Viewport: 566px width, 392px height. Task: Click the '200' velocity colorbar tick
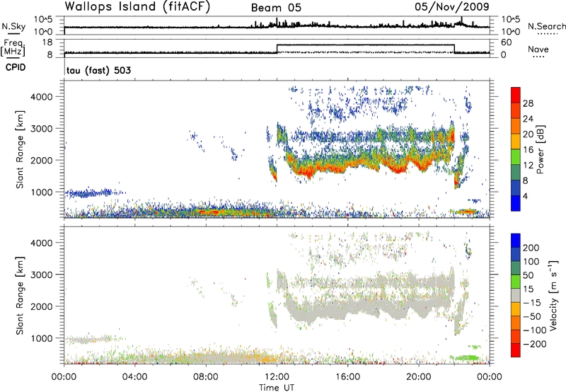(x=531, y=248)
